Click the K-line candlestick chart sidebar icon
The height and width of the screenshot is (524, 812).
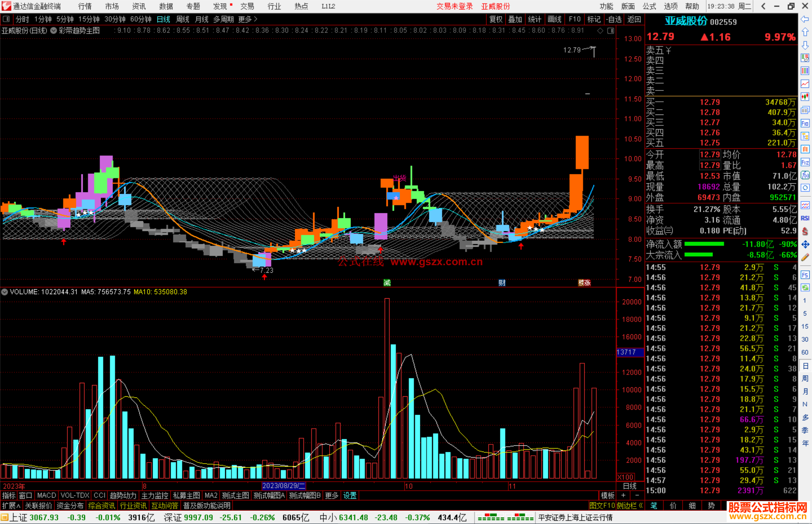coord(805,97)
